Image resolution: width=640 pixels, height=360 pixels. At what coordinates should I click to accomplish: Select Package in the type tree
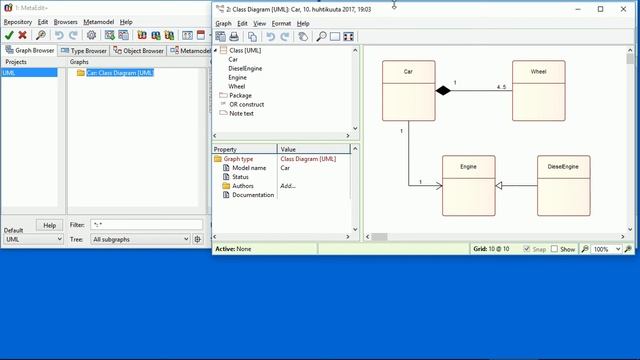click(x=240, y=96)
